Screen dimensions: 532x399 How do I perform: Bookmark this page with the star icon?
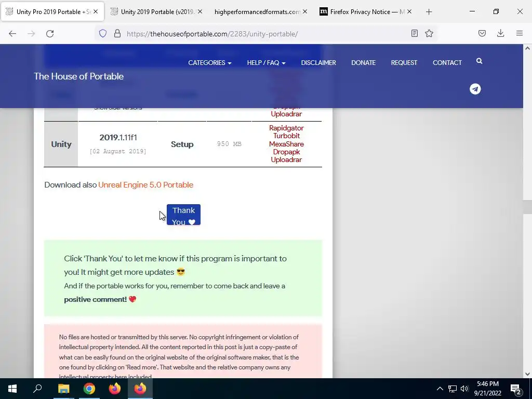429,33
